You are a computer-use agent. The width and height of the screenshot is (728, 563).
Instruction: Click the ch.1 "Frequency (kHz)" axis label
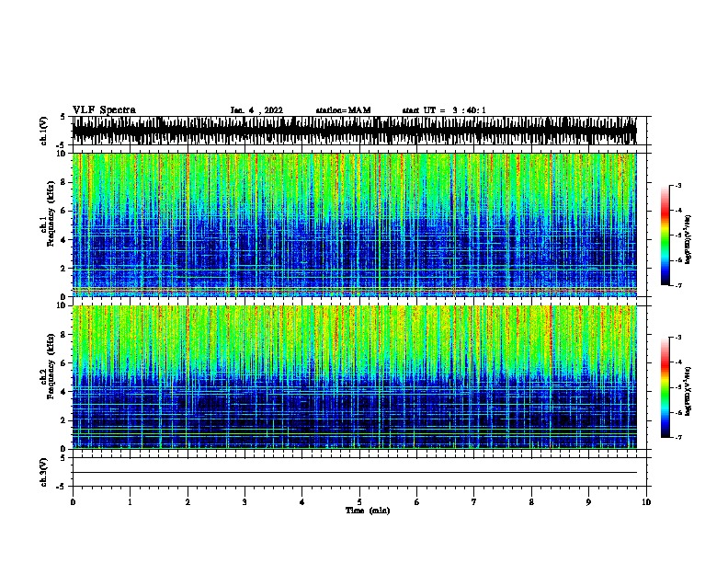pyautogui.click(x=51, y=214)
